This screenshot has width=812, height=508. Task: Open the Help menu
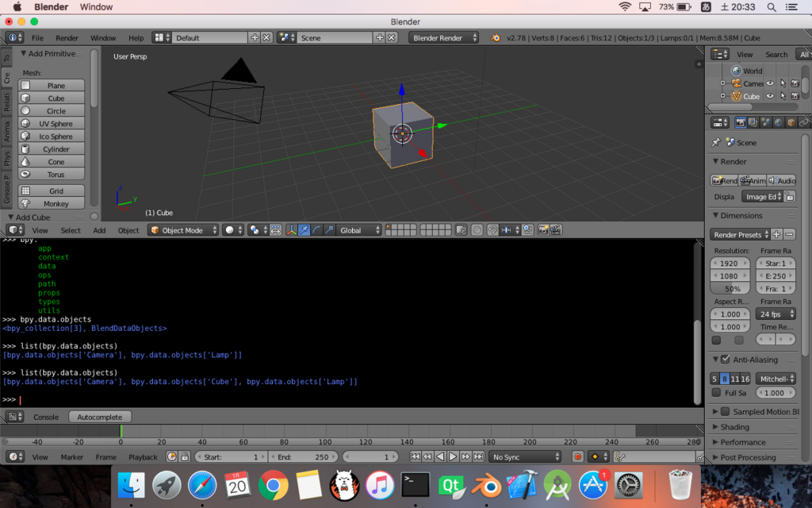click(136, 38)
